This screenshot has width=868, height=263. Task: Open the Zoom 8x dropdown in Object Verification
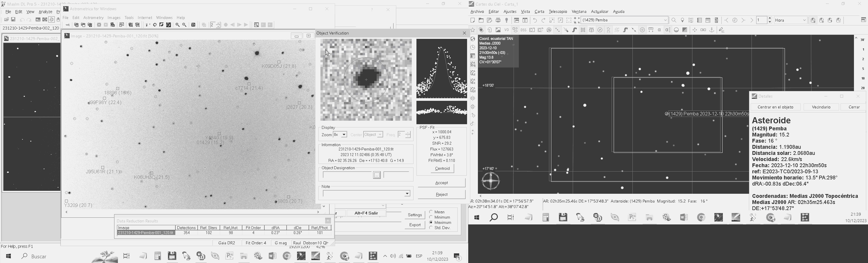pyautogui.click(x=344, y=135)
